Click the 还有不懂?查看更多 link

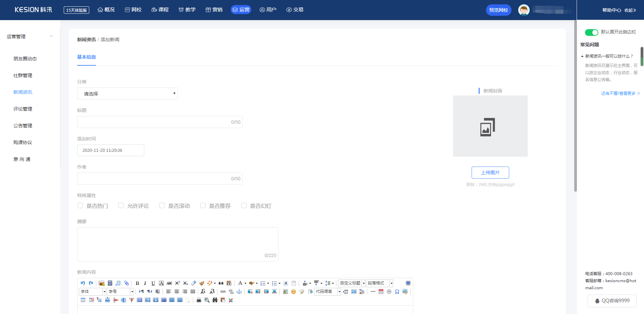click(x=620, y=93)
